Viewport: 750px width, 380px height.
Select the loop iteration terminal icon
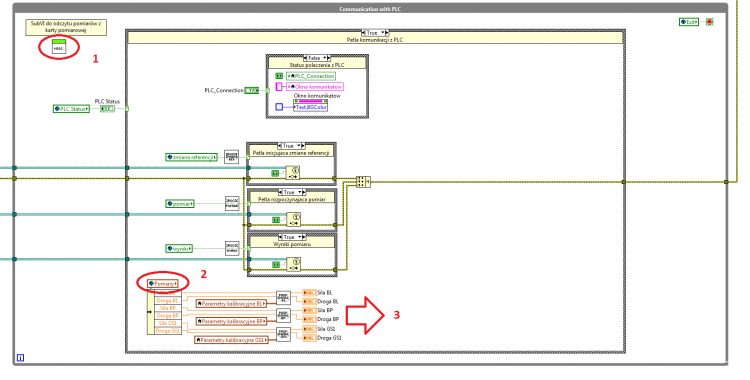21,358
